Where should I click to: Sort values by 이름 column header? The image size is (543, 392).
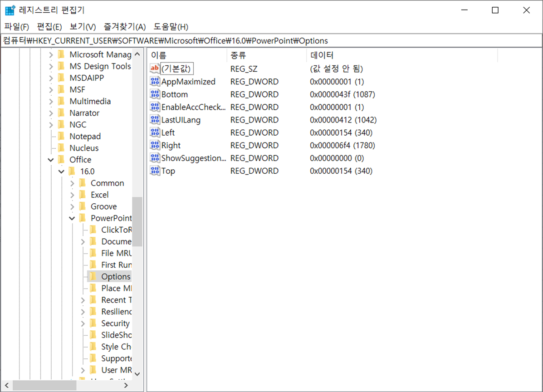click(187, 55)
